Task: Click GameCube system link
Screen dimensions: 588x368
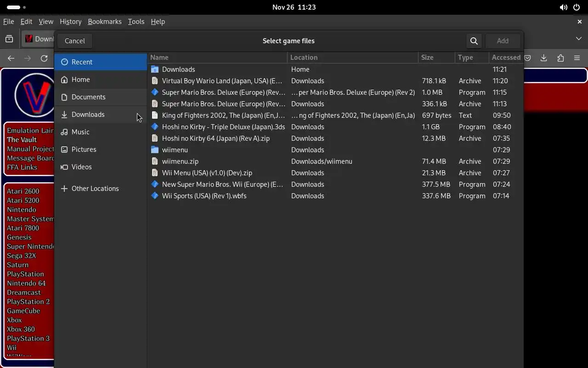Action: (x=23, y=311)
